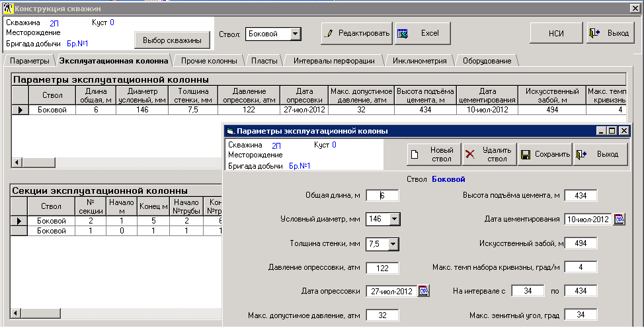Select row marker for section 1 row
644x328 pixels.
click(x=19, y=231)
